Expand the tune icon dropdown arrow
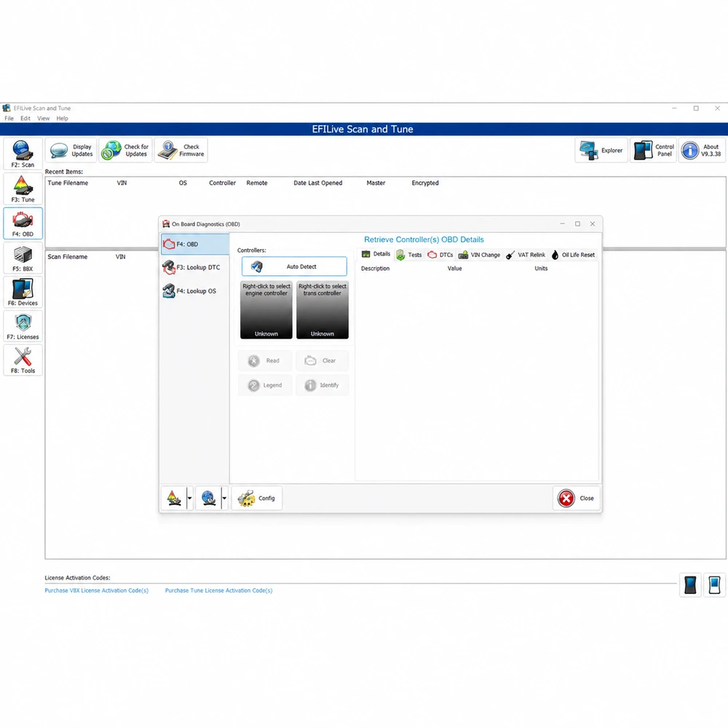 point(189,498)
